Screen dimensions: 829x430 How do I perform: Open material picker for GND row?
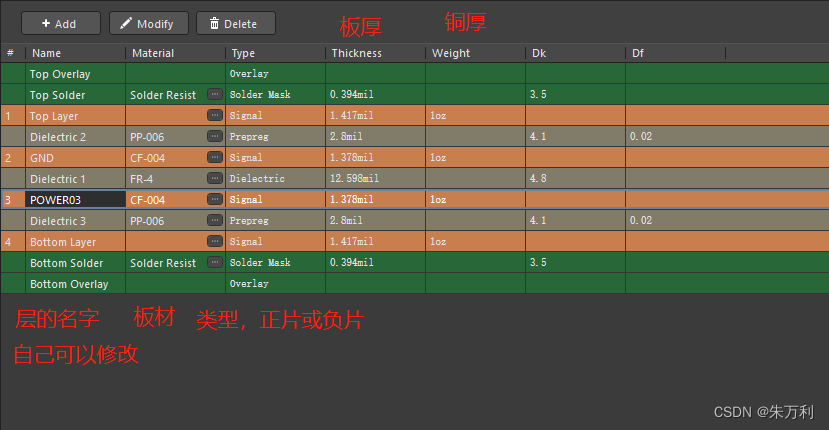point(215,157)
